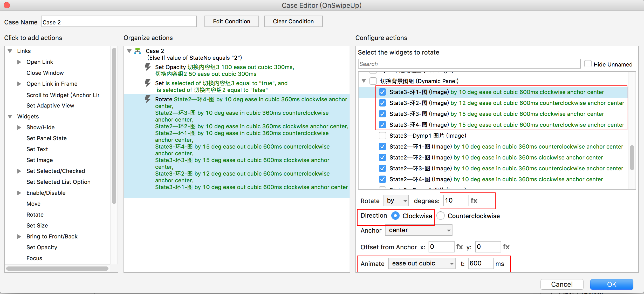The height and width of the screenshot is (294, 644).
Task: Click the fx icon next to degrees field
Action: (474, 201)
